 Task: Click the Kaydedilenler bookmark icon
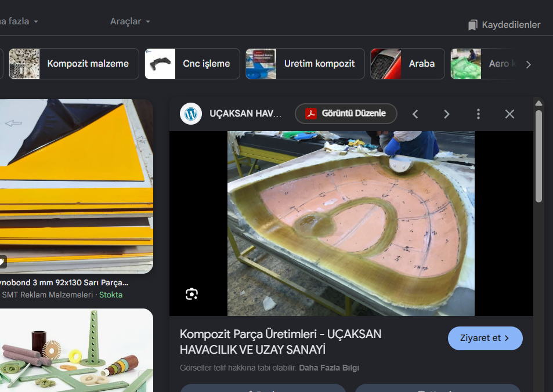click(472, 25)
